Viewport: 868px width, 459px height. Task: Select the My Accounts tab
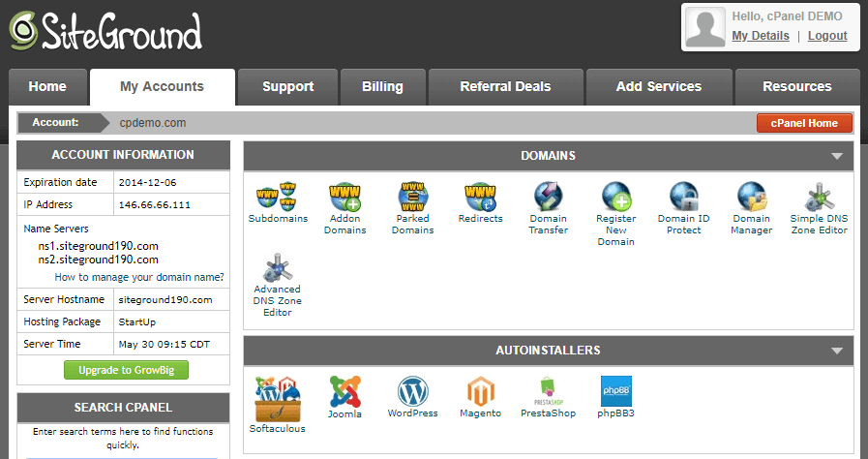pos(163,87)
